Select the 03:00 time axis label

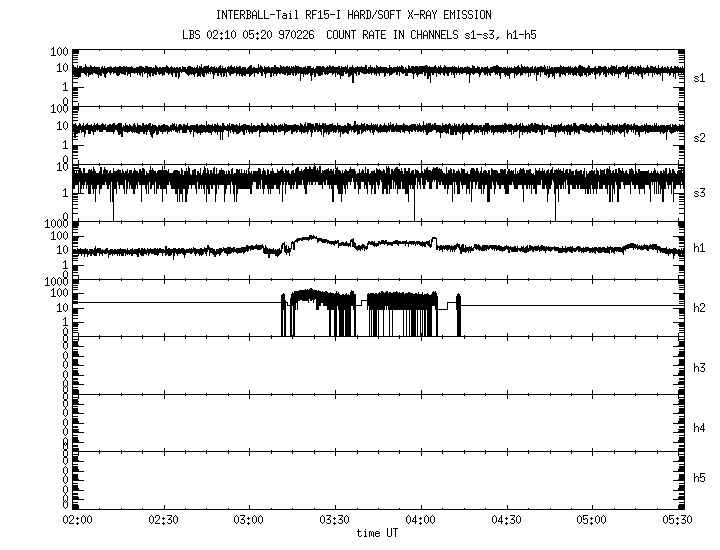click(x=249, y=521)
